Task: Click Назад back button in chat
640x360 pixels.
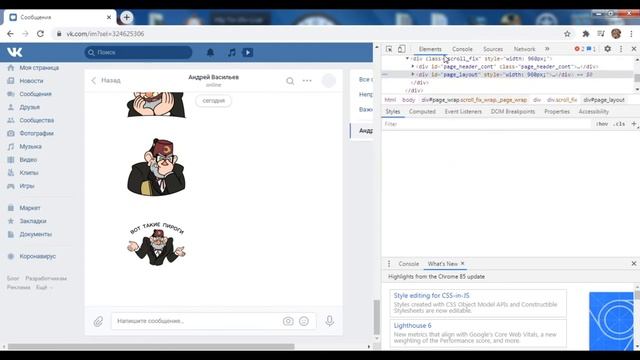Action: tap(106, 80)
